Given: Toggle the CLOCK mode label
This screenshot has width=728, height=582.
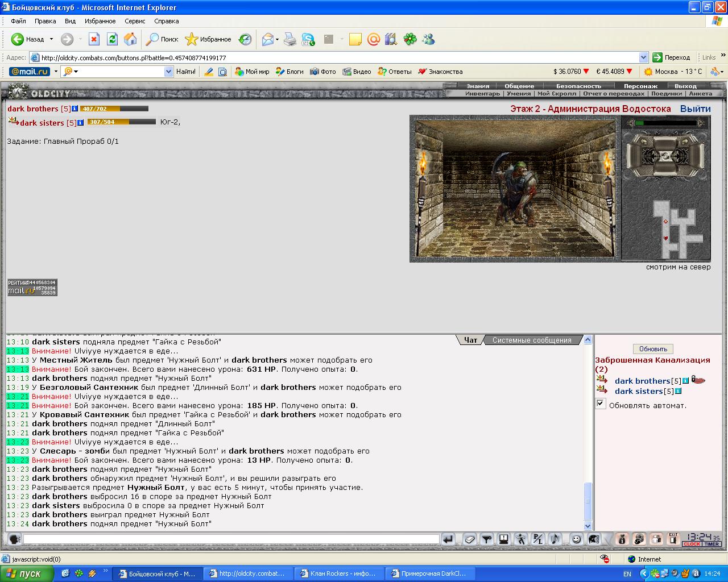Looking at the screenshot, I should (692, 544).
